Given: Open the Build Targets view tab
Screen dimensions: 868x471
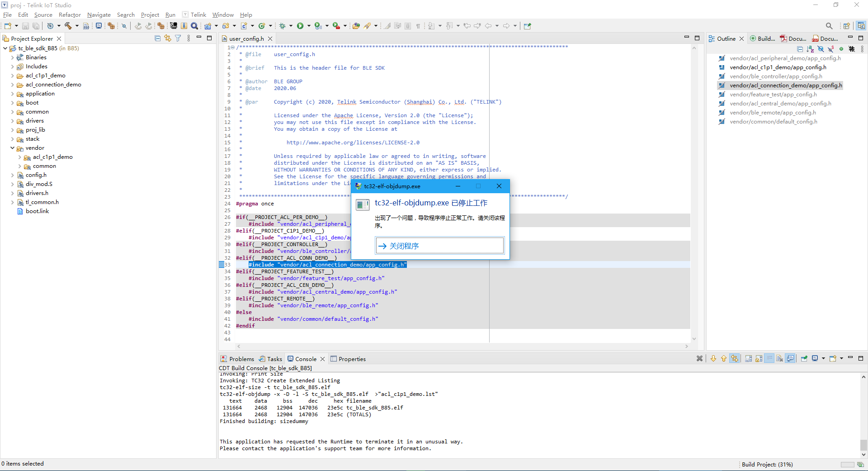Looking at the screenshot, I should (762, 38).
